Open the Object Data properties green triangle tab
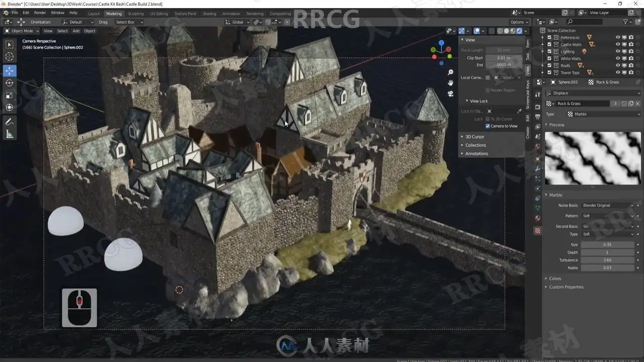 [x=538, y=208]
